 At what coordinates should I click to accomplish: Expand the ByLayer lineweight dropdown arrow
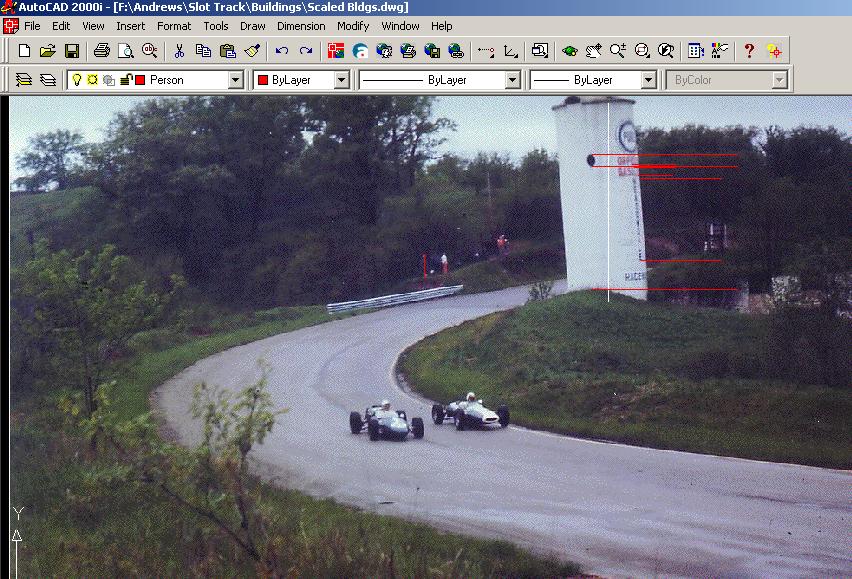648,80
